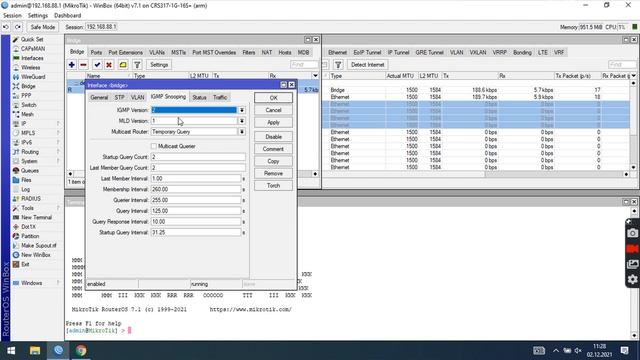Click the camera screenshot icon on right overlay

[632, 233]
